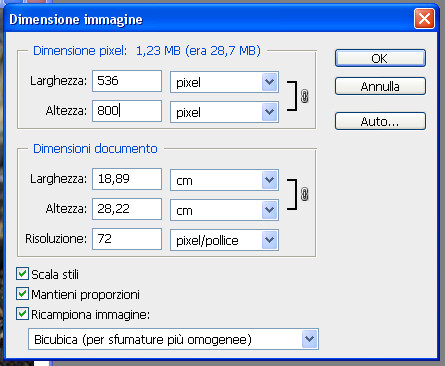
Task: Click the pixel Larghezza field showing 536
Action: [x=127, y=81]
